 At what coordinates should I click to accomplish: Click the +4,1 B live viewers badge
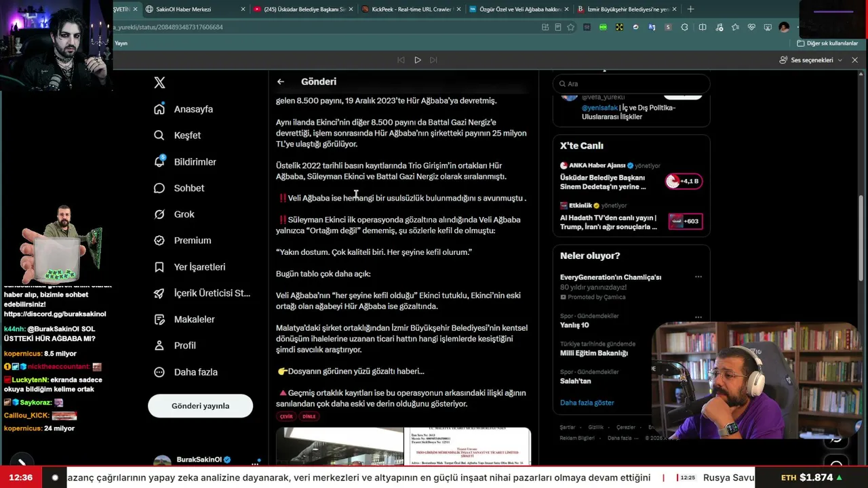pos(683,181)
